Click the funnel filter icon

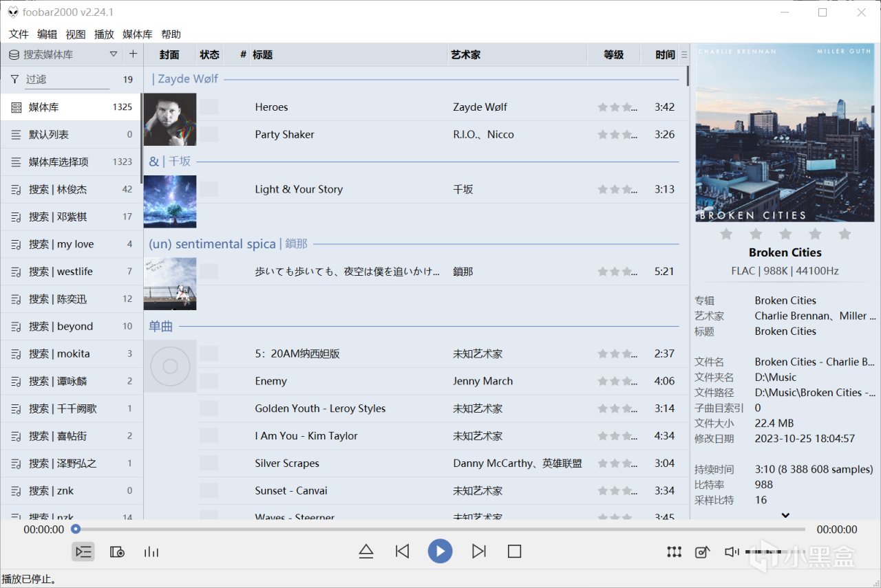[14, 79]
